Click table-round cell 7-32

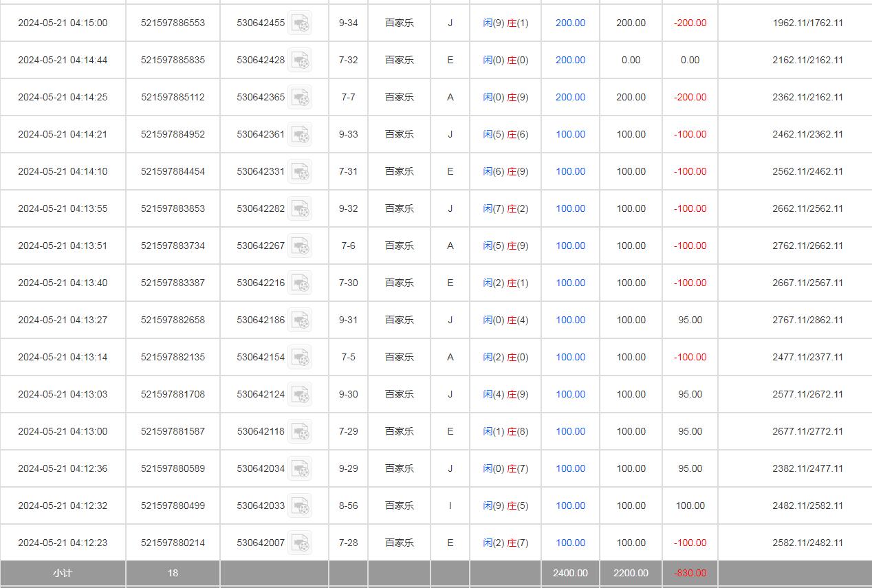(x=348, y=60)
